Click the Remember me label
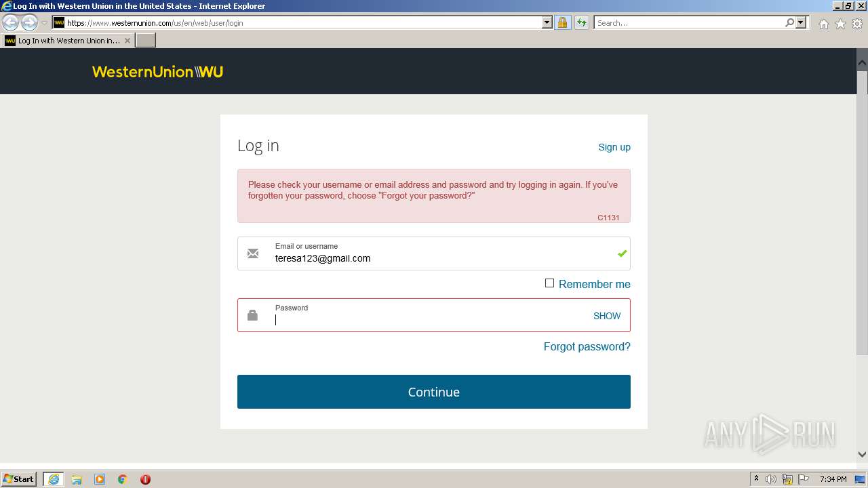Image resolution: width=868 pixels, height=488 pixels. [595, 284]
